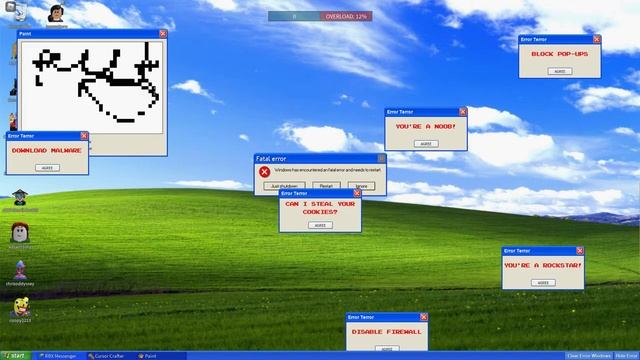Click the Overload progress bar at top
The width and height of the screenshot is (640, 360).
tap(320, 16)
